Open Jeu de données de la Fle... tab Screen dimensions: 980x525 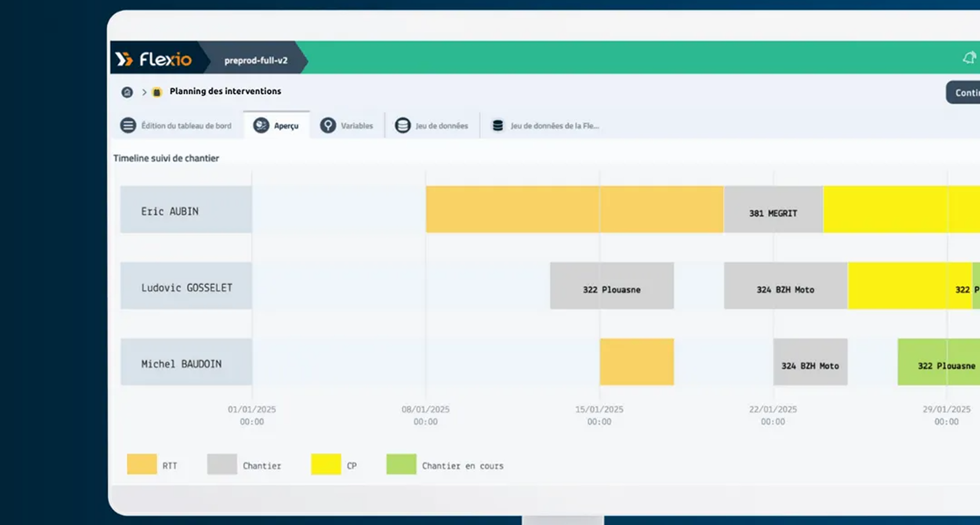click(546, 126)
